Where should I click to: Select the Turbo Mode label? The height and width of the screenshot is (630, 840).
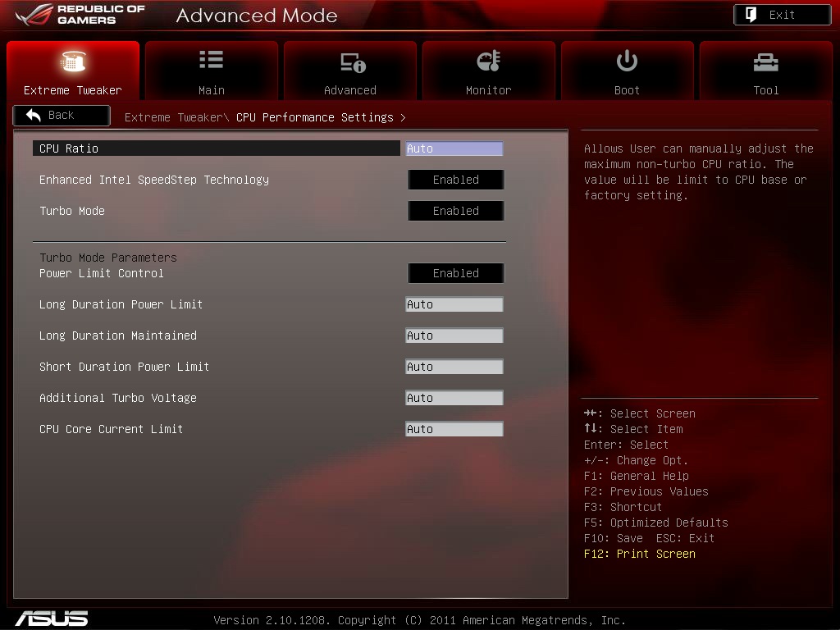72,211
